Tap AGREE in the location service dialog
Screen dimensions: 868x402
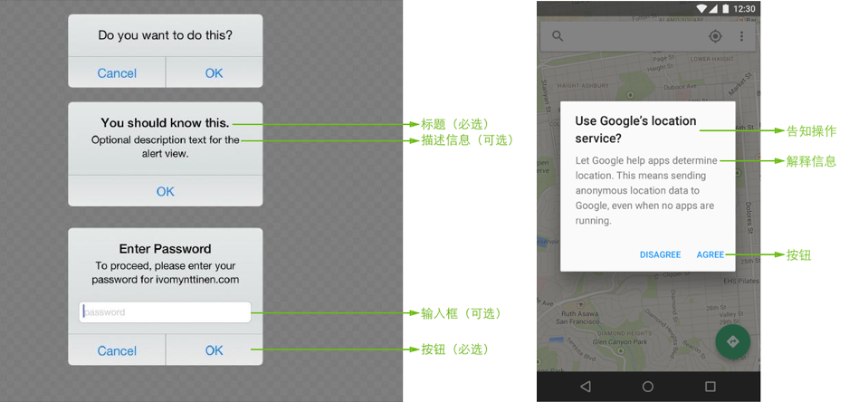pos(710,254)
